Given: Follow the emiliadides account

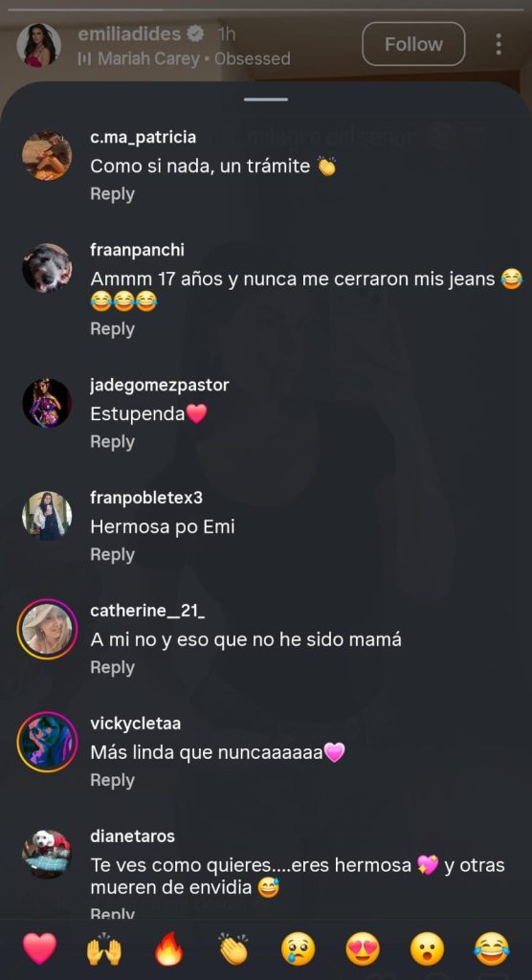Looking at the screenshot, I should point(413,44).
